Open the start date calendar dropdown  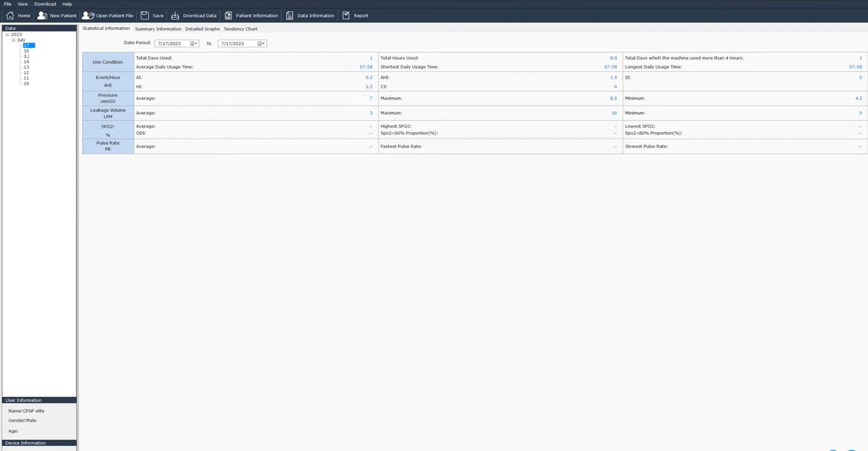tap(193, 44)
